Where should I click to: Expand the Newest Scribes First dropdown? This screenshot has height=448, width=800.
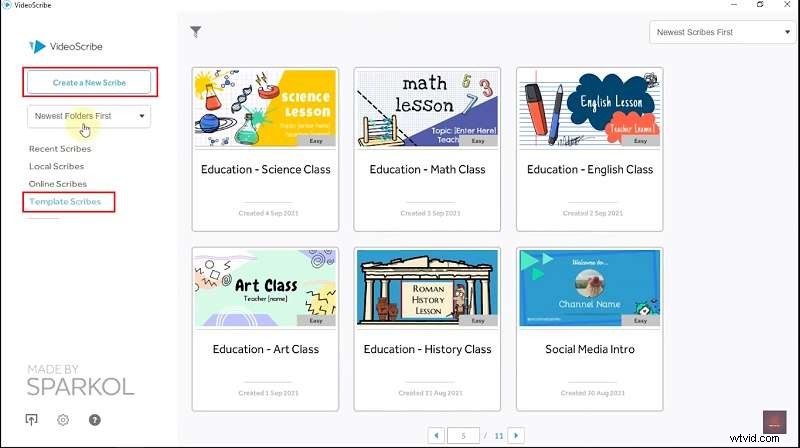[x=722, y=32]
